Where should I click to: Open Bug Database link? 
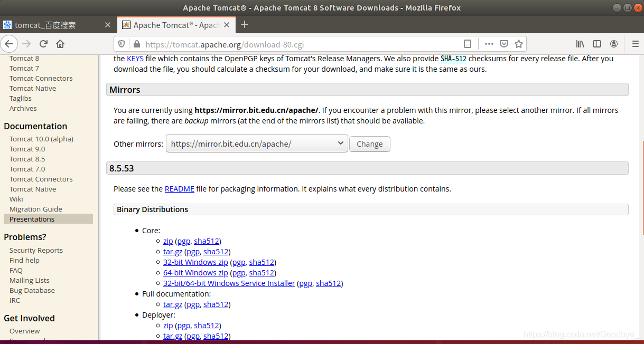(32, 291)
